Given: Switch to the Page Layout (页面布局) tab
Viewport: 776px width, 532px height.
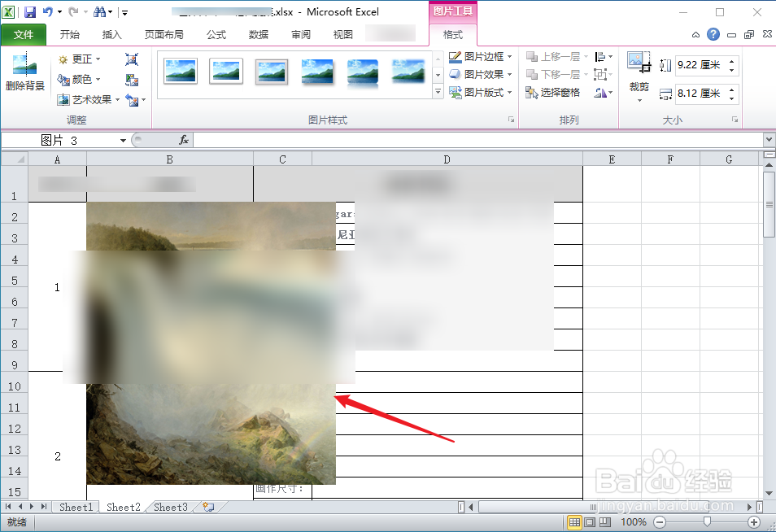Looking at the screenshot, I should [163, 35].
